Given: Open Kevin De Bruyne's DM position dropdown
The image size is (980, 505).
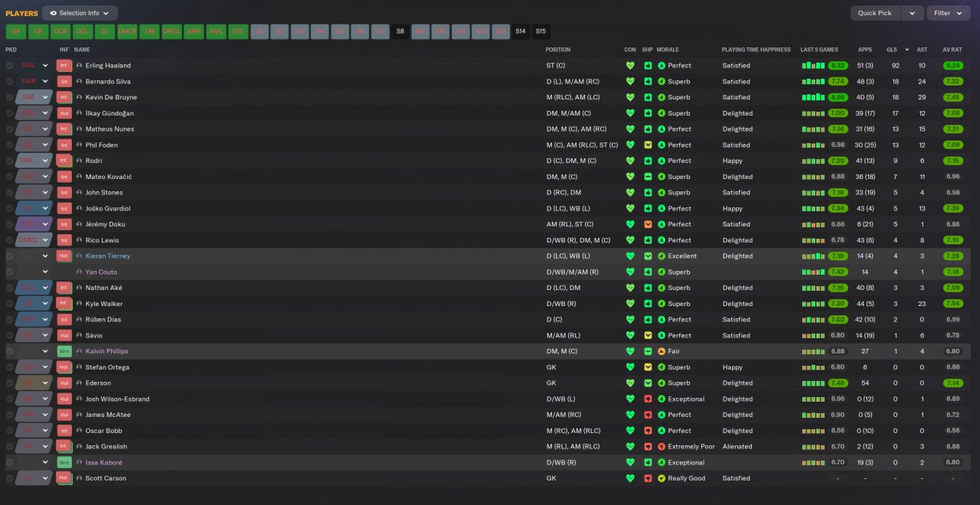Looking at the screenshot, I should [34, 97].
